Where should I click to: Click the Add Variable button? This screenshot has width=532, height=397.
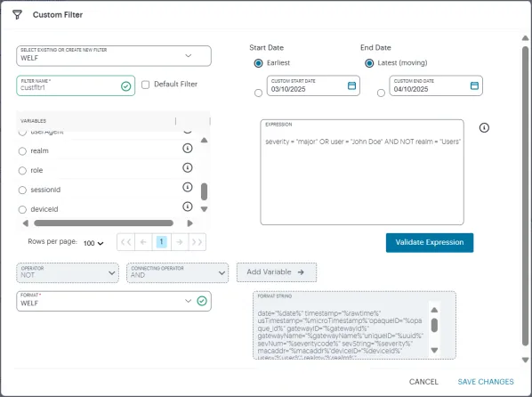[x=277, y=272]
